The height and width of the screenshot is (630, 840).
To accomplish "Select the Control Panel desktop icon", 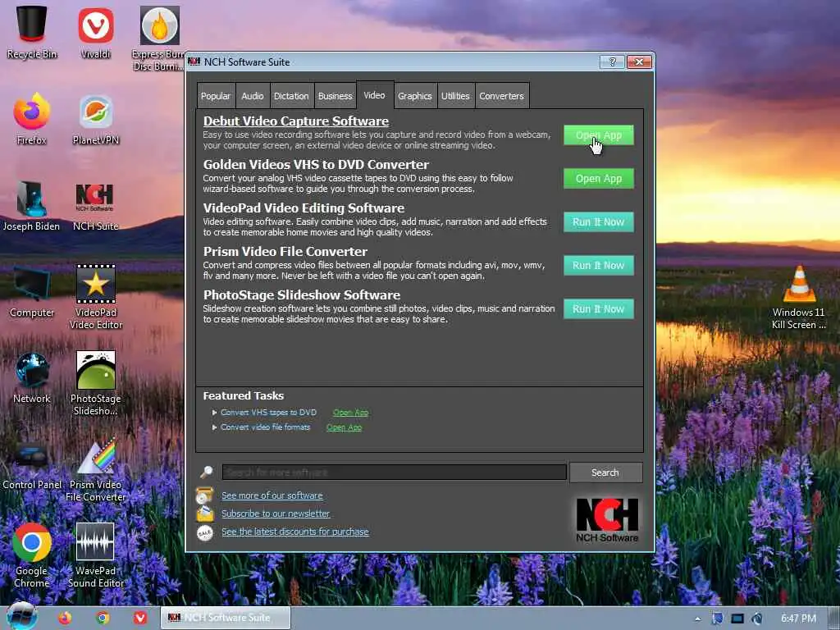I will click(x=32, y=464).
